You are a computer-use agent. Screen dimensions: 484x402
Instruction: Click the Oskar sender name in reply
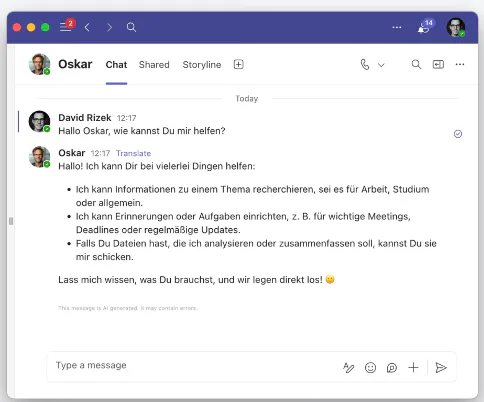tap(72, 153)
